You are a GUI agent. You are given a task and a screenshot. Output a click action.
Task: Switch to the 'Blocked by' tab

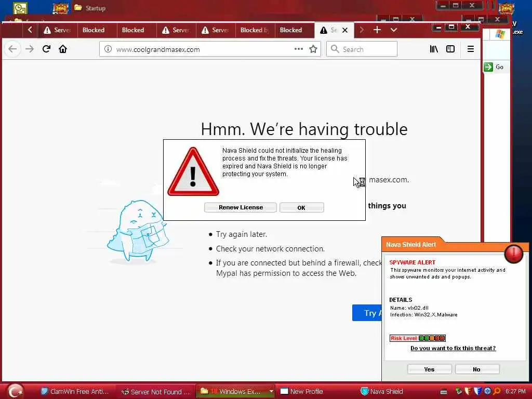point(255,30)
